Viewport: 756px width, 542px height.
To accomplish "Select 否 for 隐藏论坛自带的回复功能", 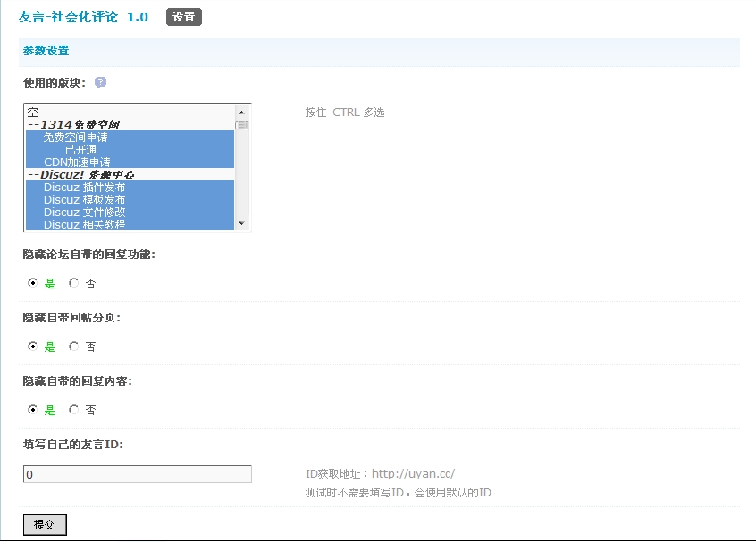I will tap(74, 283).
